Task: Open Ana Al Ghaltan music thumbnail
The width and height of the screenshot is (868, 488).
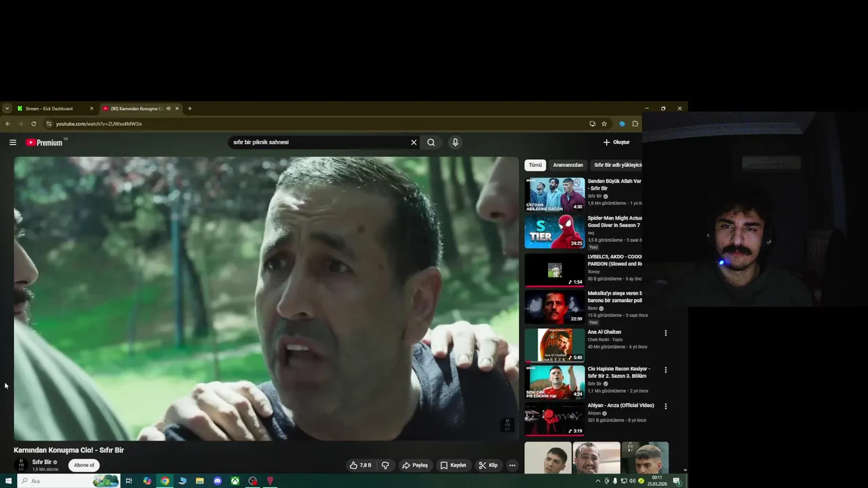Action: (x=555, y=345)
